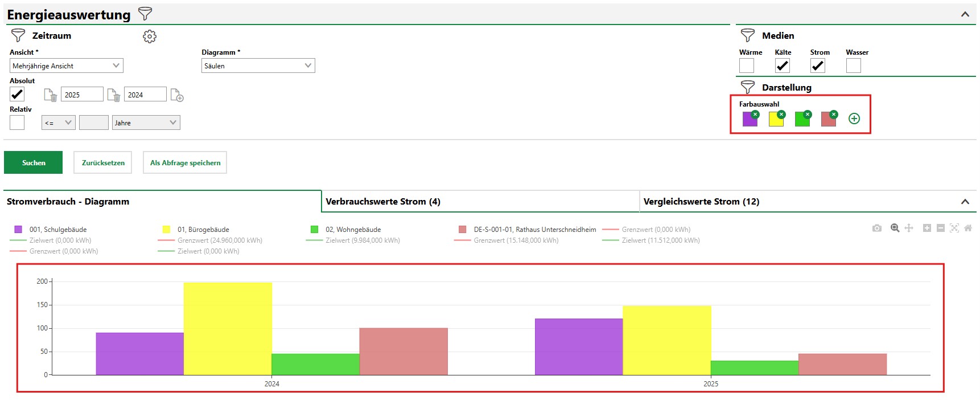Click the green Suchen button
The width and height of the screenshot is (980, 400).
coord(34,162)
